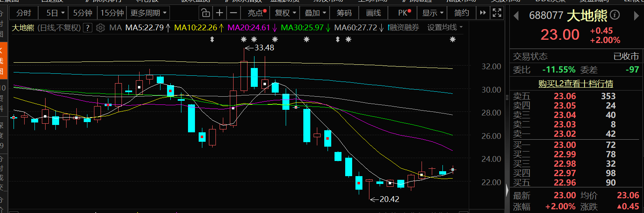
Task: Open the 5日 period dropdown
Action: pyautogui.click(x=55, y=13)
